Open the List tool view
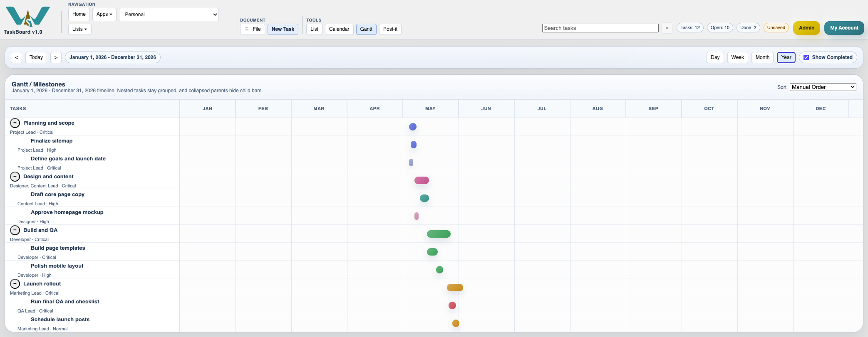This screenshot has width=868, height=337. [314, 29]
